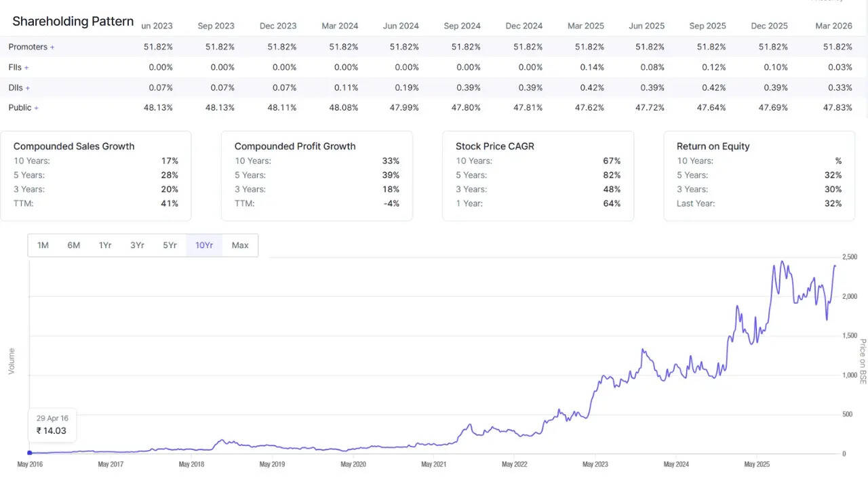Click the Compounded Sales Growth card title
The image size is (868, 488).
pos(74,146)
